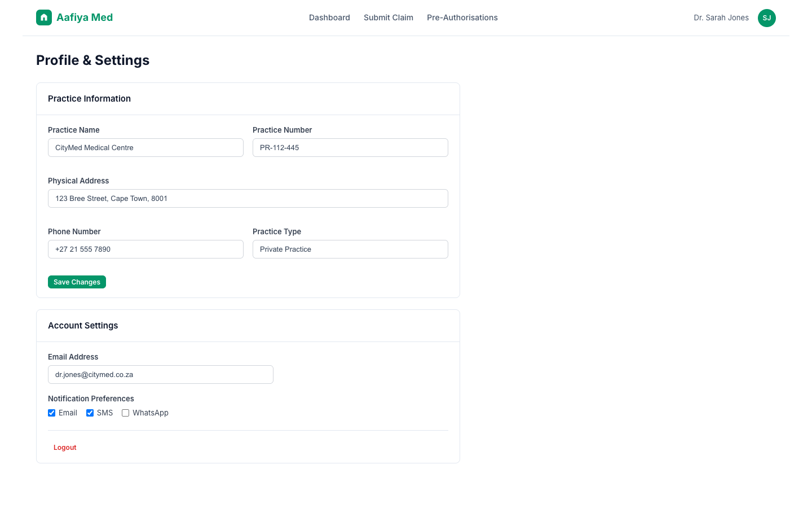This screenshot has height=508, width=812.
Task: Edit the Physical Address field
Action: click(x=248, y=199)
